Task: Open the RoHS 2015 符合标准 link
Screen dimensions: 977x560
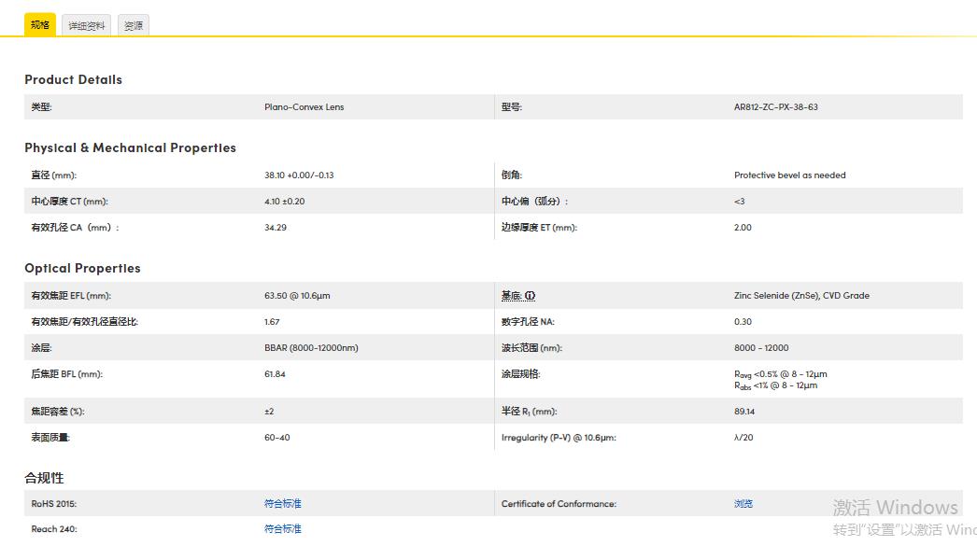Action: point(283,504)
